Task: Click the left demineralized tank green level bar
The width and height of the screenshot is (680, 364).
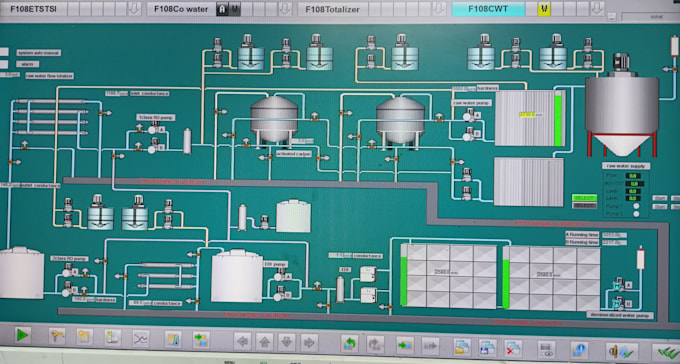Action: tap(404, 281)
